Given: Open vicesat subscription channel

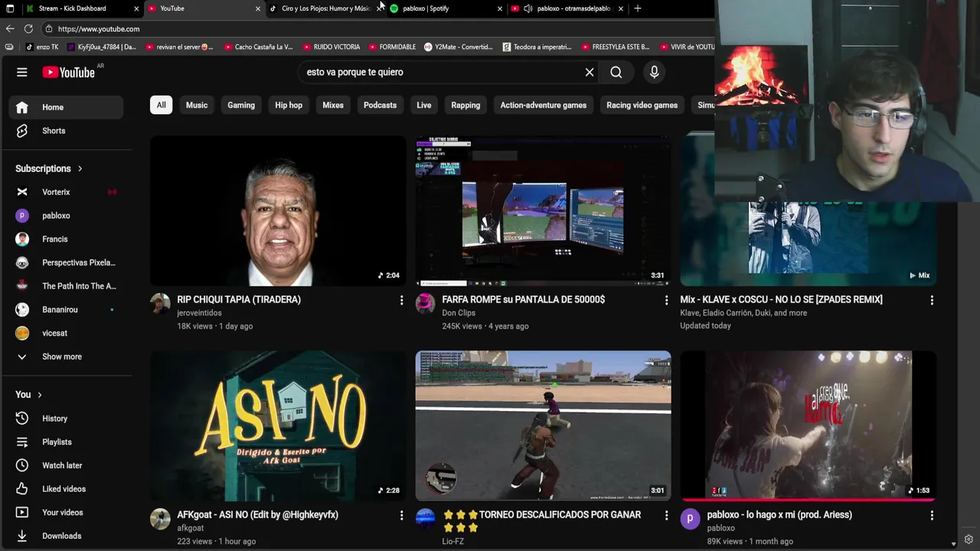Looking at the screenshot, I should point(66,333).
